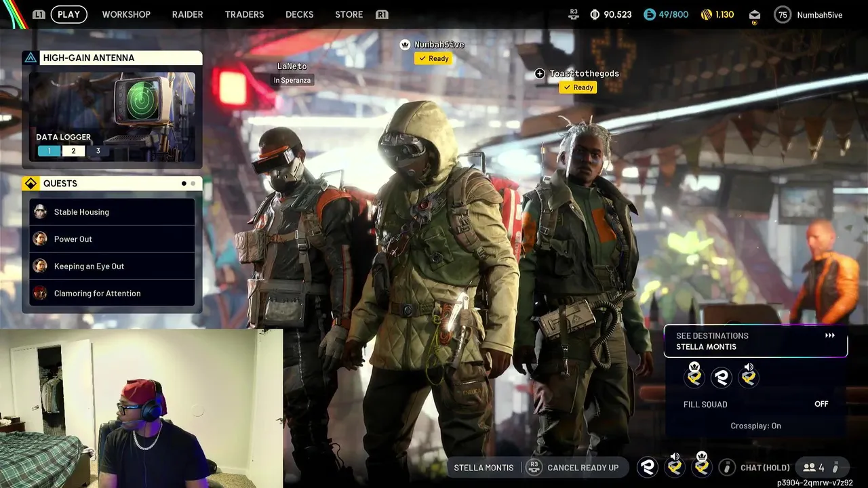Image resolution: width=868 pixels, height=488 pixels.
Task: Click the Quests diamond header icon
Action: click(31, 184)
